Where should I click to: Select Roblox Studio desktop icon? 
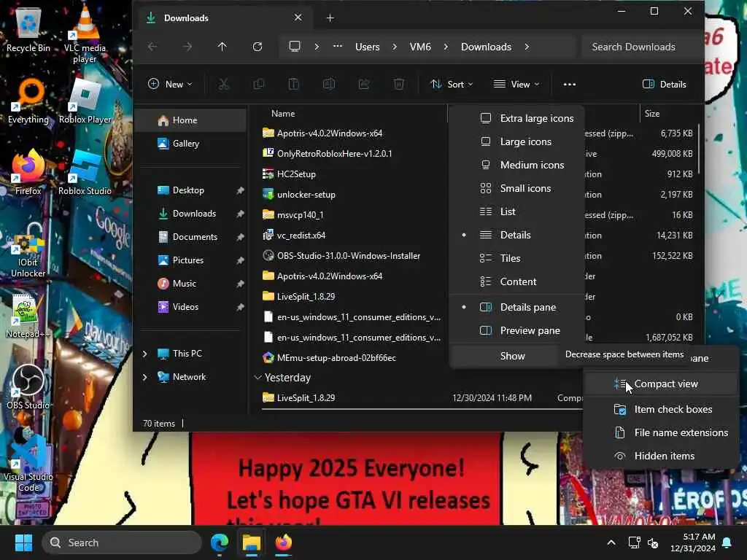(x=85, y=172)
